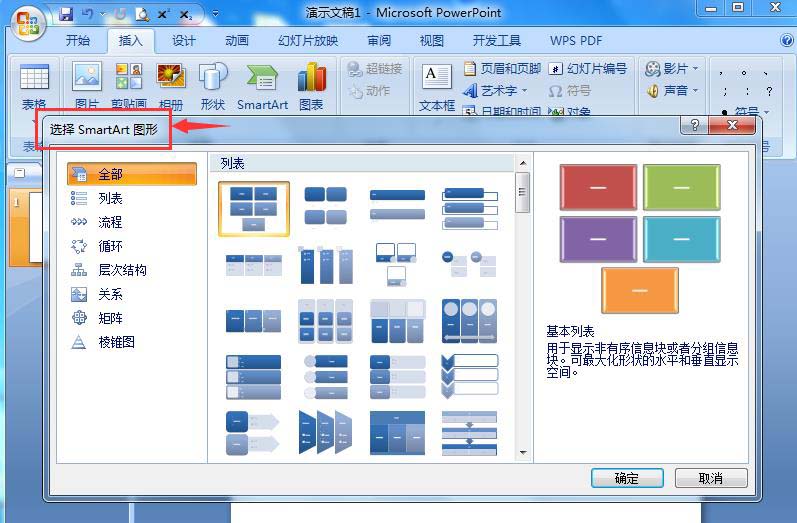Viewport: 797px width, 523px height.
Task: Open the clip art pane
Action: click(129, 85)
